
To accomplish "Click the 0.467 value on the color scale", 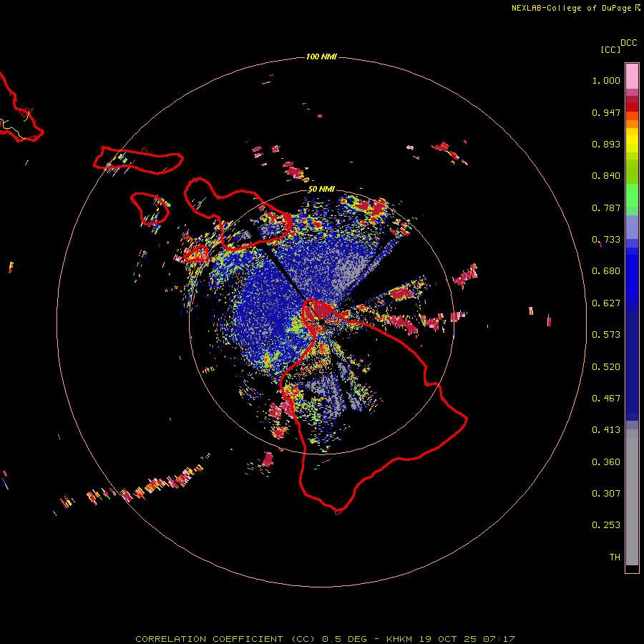I will (x=606, y=399).
